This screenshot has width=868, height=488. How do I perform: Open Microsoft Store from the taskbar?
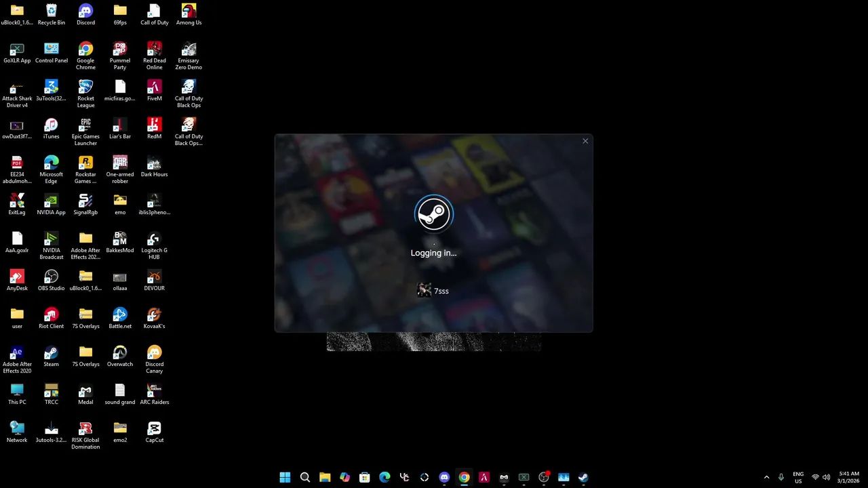click(x=365, y=477)
